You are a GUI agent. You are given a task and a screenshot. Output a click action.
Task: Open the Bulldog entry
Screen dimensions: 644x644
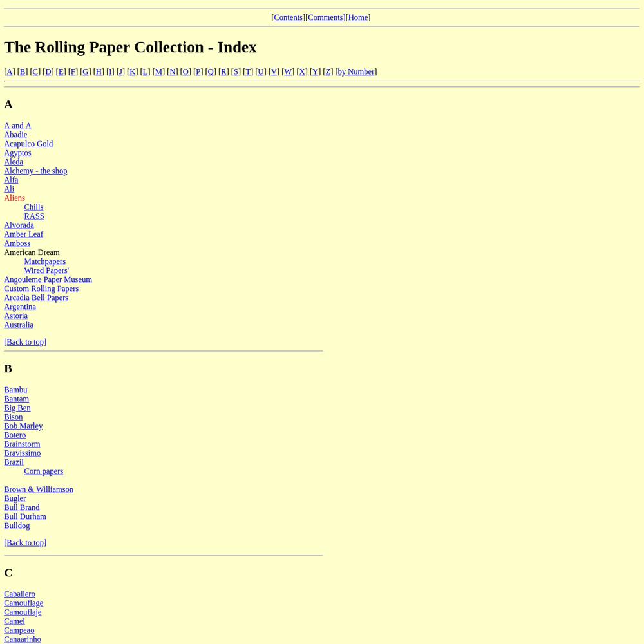(x=17, y=526)
